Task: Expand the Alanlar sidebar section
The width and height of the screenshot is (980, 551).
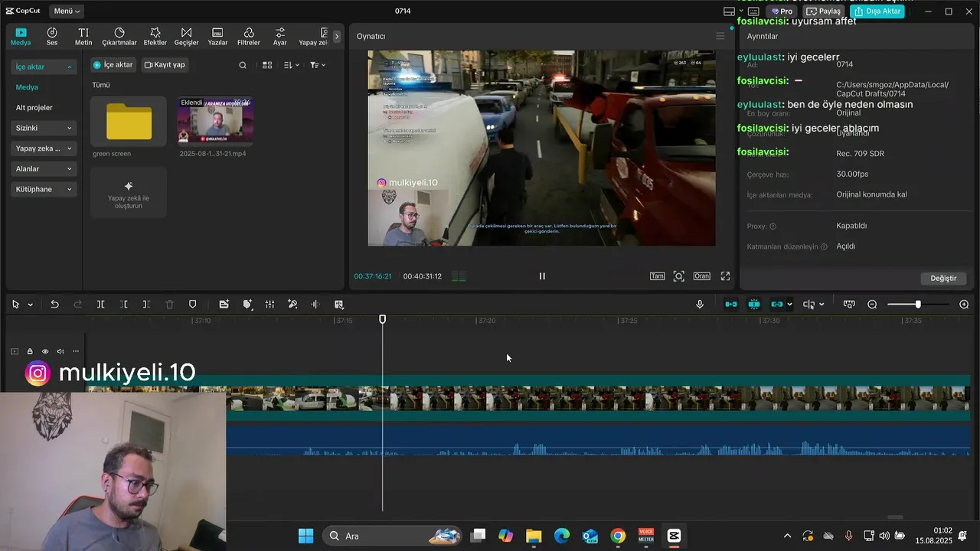Action: [x=43, y=168]
